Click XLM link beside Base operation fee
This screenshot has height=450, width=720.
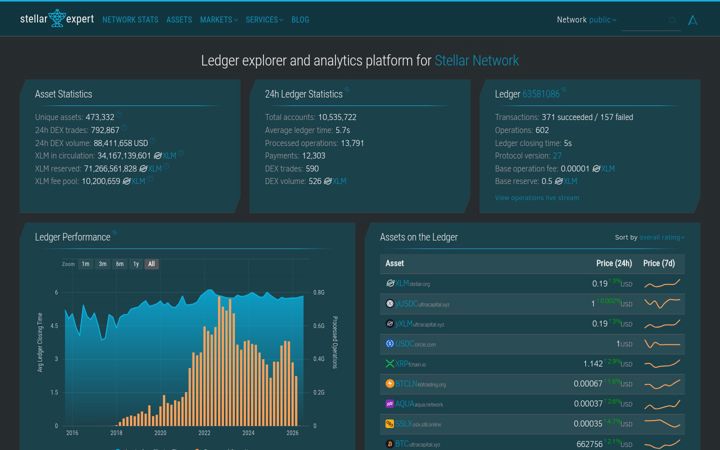click(x=608, y=169)
